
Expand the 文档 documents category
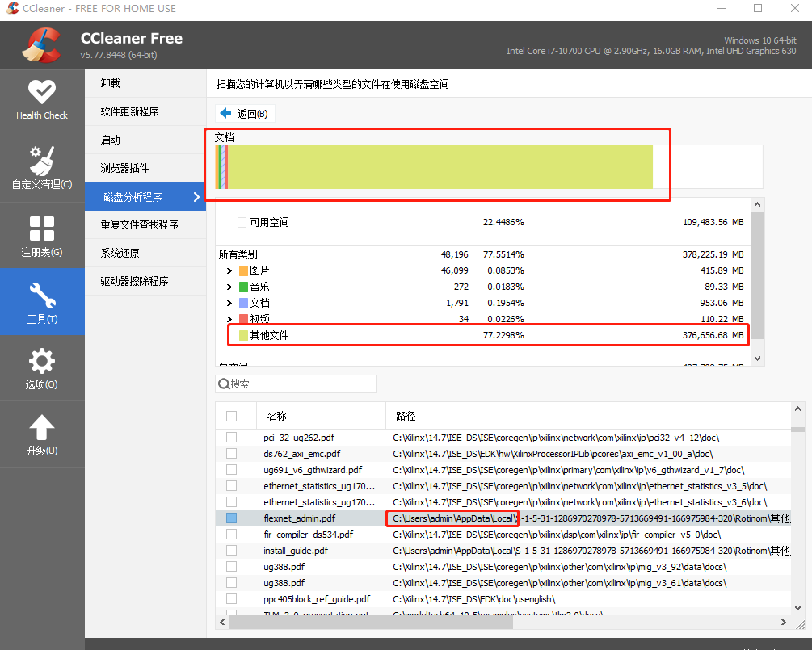point(229,303)
